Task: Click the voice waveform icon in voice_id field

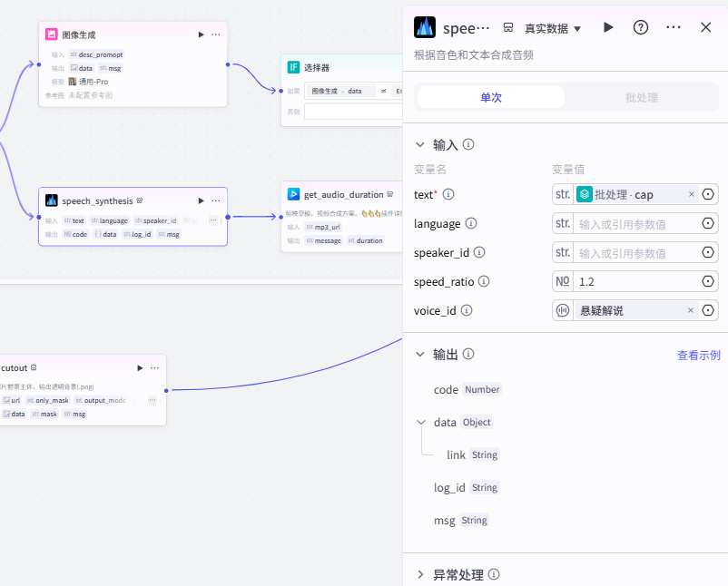Action: click(x=563, y=310)
